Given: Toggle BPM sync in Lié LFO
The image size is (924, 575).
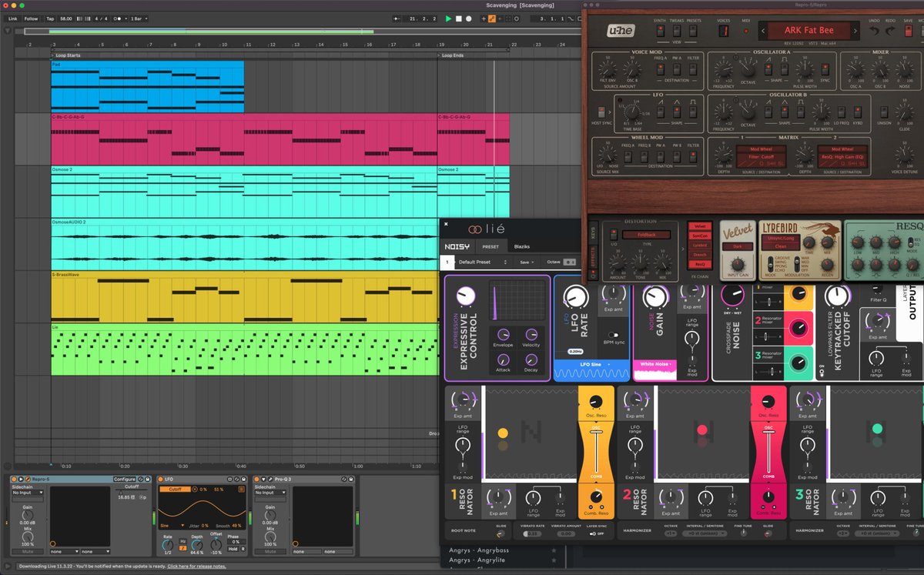Looking at the screenshot, I should 613,335.
